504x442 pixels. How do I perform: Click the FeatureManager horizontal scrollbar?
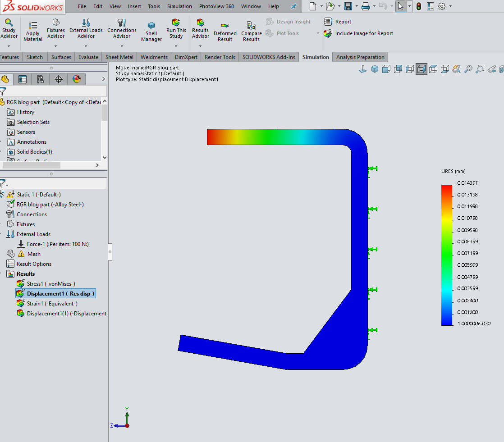(31, 165)
